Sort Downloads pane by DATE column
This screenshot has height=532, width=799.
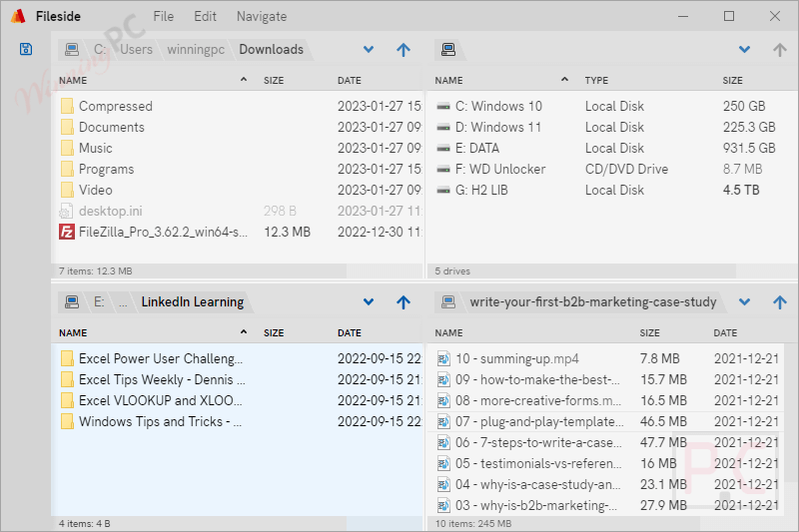click(x=349, y=81)
